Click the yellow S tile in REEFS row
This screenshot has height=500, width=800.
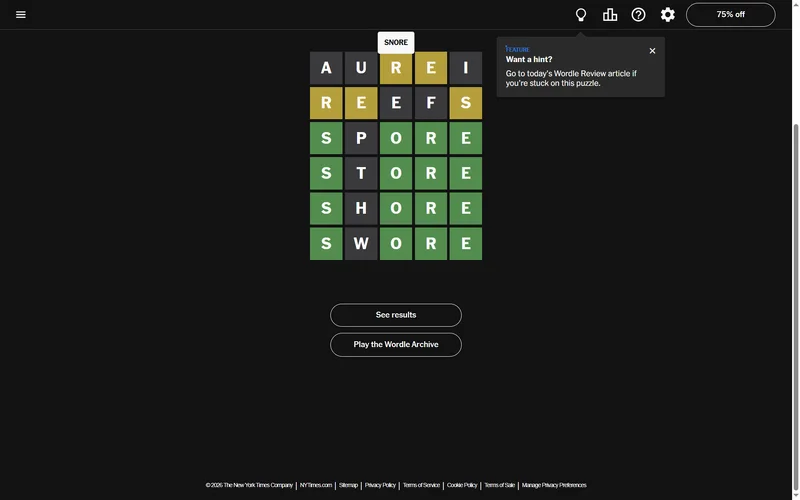(x=466, y=103)
